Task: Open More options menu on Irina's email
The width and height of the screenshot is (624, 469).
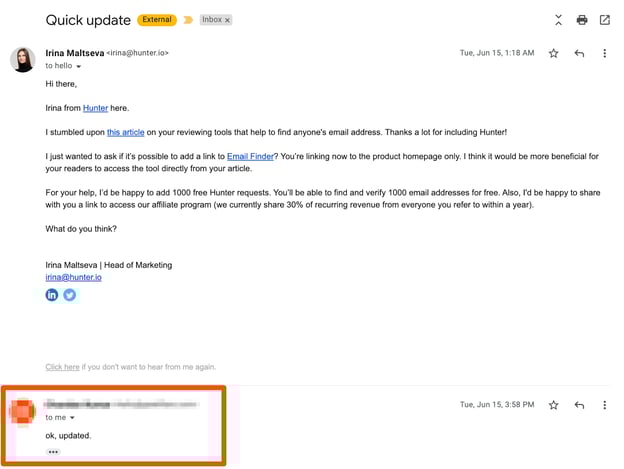Action: tap(605, 54)
